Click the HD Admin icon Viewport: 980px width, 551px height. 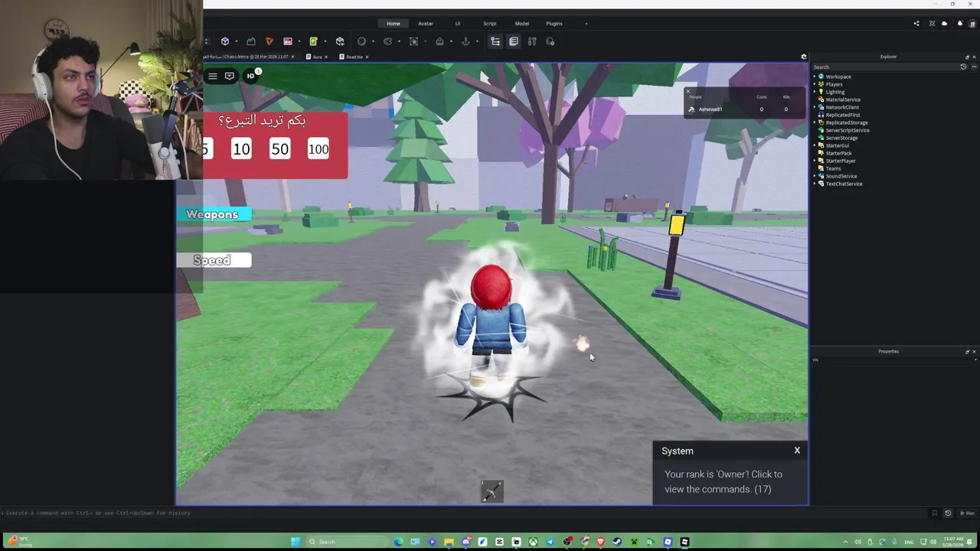pyautogui.click(x=250, y=76)
